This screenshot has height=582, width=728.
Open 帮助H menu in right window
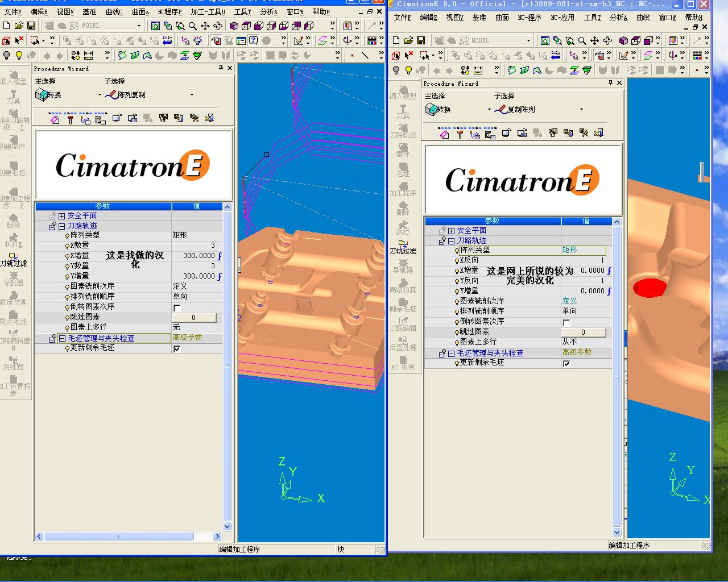click(x=694, y=18)
